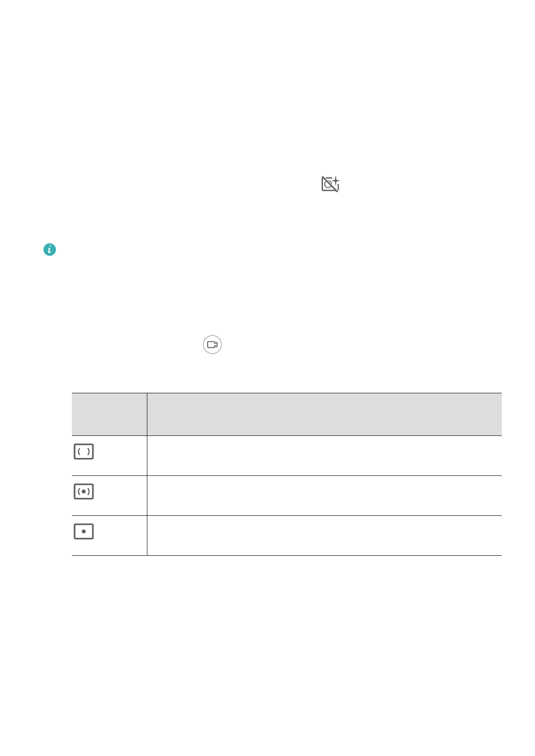Click the description cell beside single-dot icon

[324, 535]
